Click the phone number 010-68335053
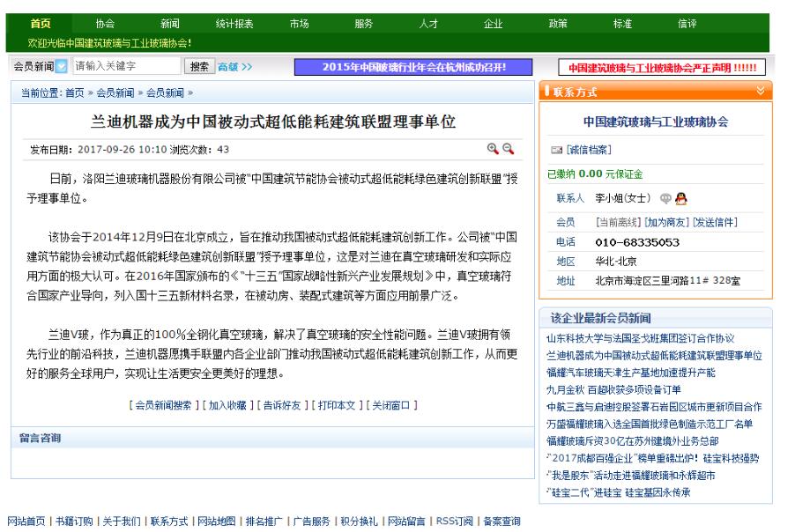This screenshot has width=795, height=532. [637, 242]
